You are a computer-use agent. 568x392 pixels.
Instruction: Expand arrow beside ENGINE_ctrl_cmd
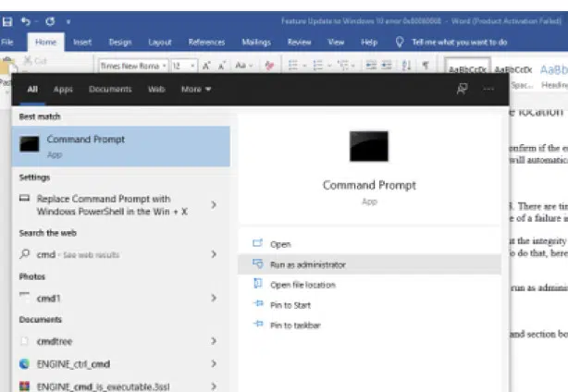[214, 363]
